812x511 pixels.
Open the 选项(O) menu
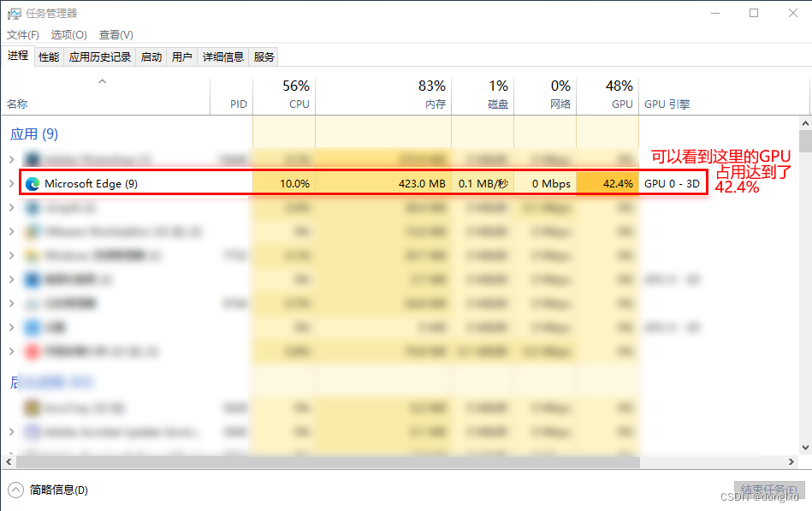(x=68, y=35)
